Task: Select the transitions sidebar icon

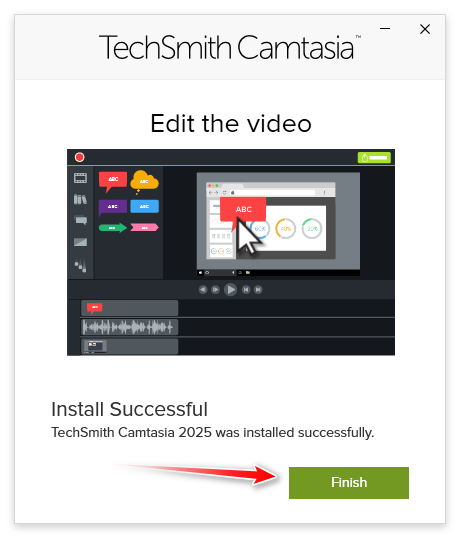Action: click(81, 242)
